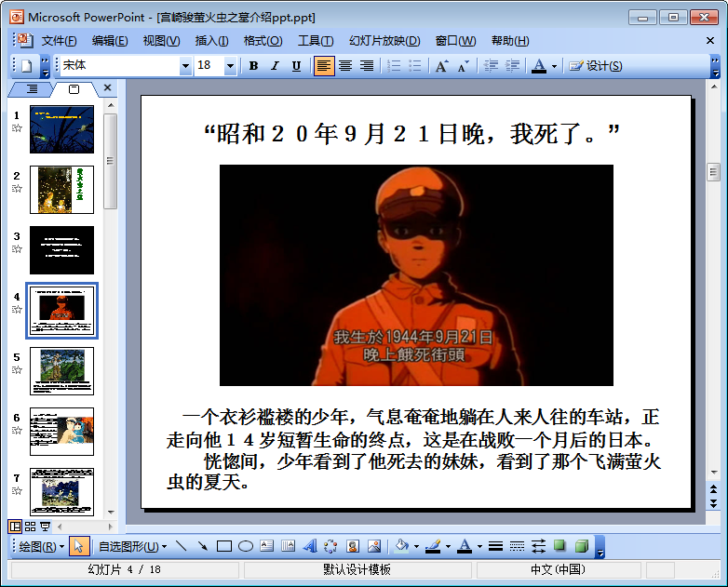The width and height of the screenshot is (728, 587).
Task: Open drawing toolbar Font Color dropdown arrow
Action: 479,547
